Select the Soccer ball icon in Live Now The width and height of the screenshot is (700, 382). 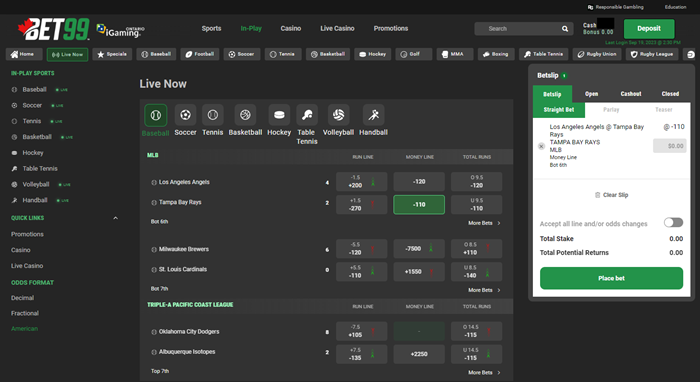[185, 115]
